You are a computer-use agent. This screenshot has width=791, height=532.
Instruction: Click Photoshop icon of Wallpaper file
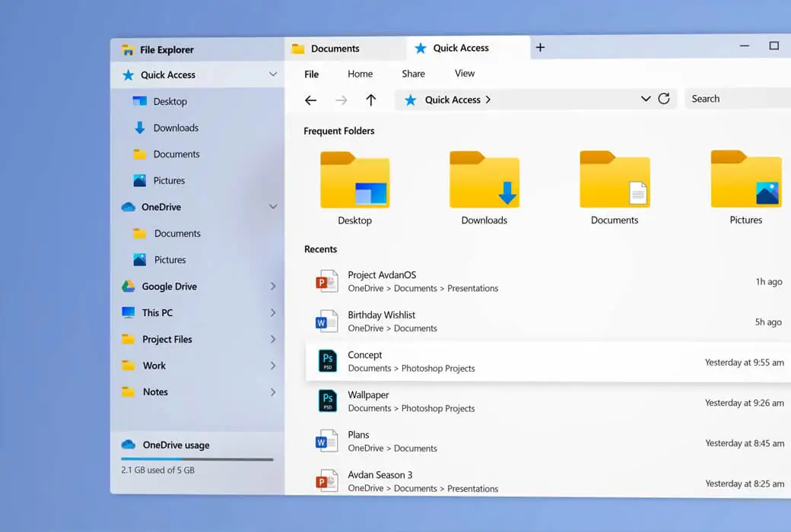pos(327,401)
